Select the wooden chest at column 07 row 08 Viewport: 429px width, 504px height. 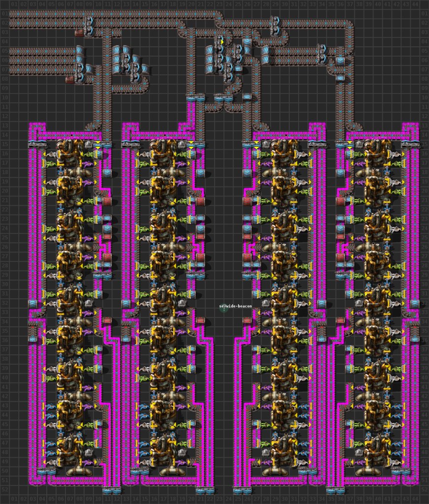(x=70, y=79)
